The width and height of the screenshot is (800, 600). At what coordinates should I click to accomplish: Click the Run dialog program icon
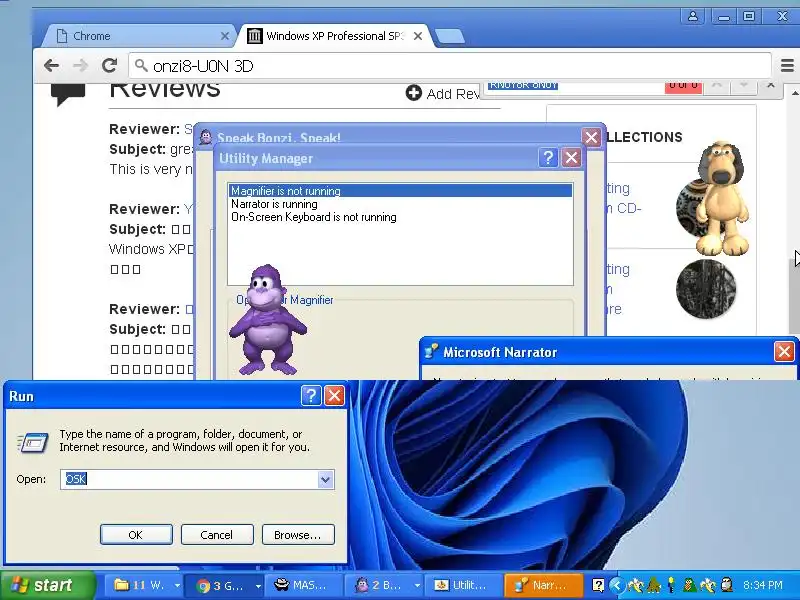tap(33, 442)
